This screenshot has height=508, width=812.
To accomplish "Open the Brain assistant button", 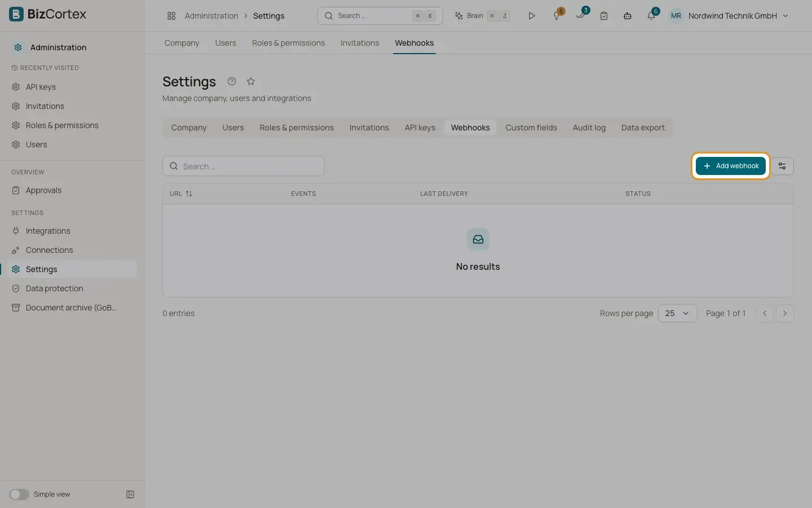I will point(483,16).
